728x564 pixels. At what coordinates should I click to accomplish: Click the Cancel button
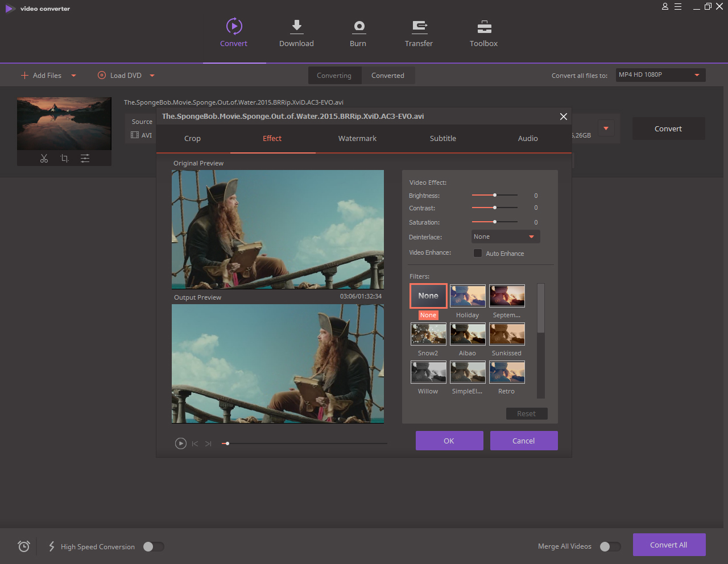tap(524, 441)
